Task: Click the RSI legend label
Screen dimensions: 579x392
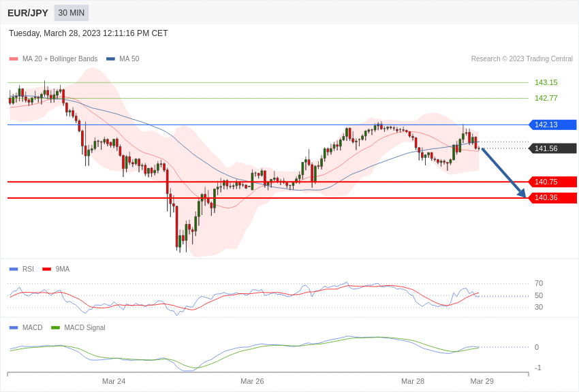Action: point(28,269)
